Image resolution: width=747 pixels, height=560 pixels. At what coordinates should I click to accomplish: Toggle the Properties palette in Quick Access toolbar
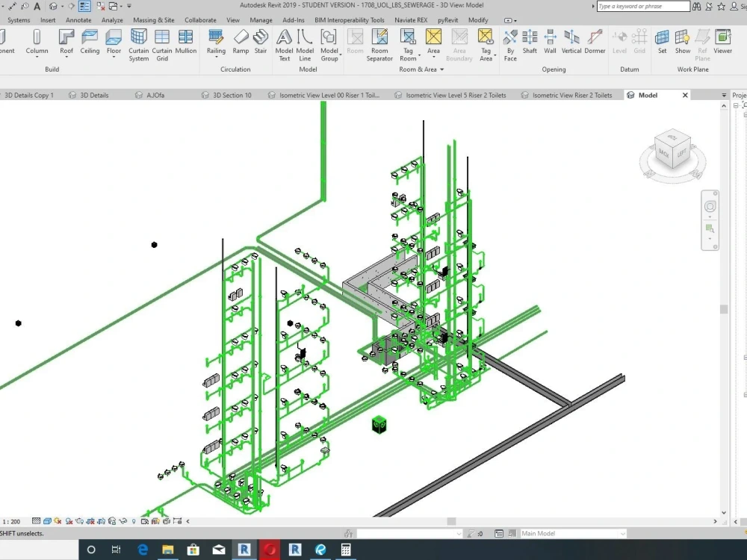(x=84, y=6)
